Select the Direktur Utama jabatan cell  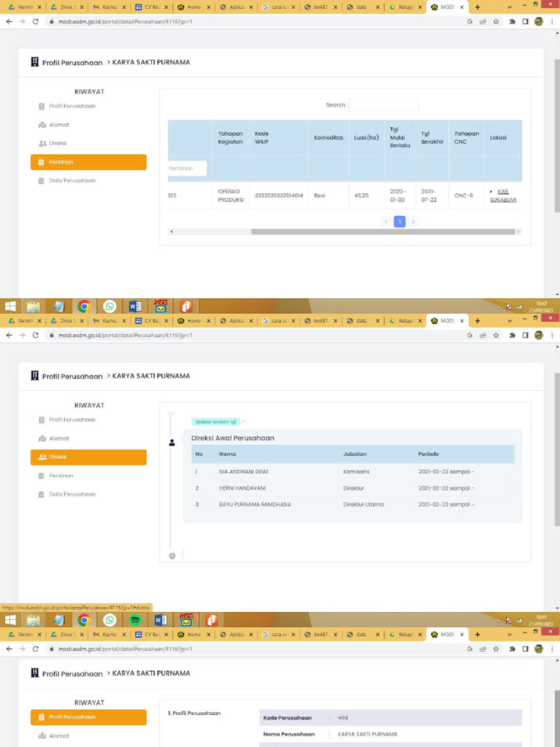point(363,504)
